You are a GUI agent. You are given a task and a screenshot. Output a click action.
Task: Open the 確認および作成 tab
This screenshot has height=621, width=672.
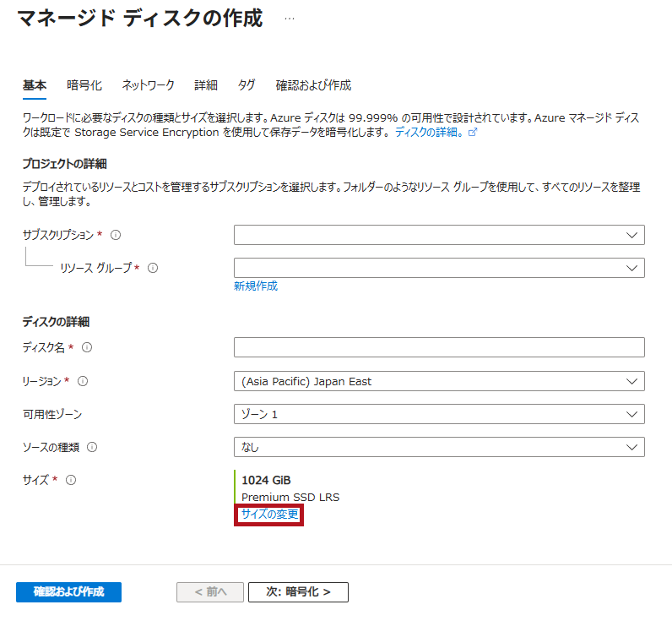(x=313, y=85)
